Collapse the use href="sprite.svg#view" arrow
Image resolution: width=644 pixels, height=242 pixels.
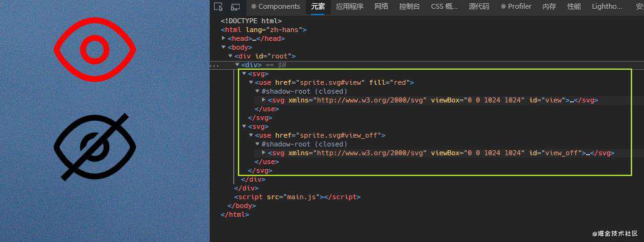[x=251, y=82]
